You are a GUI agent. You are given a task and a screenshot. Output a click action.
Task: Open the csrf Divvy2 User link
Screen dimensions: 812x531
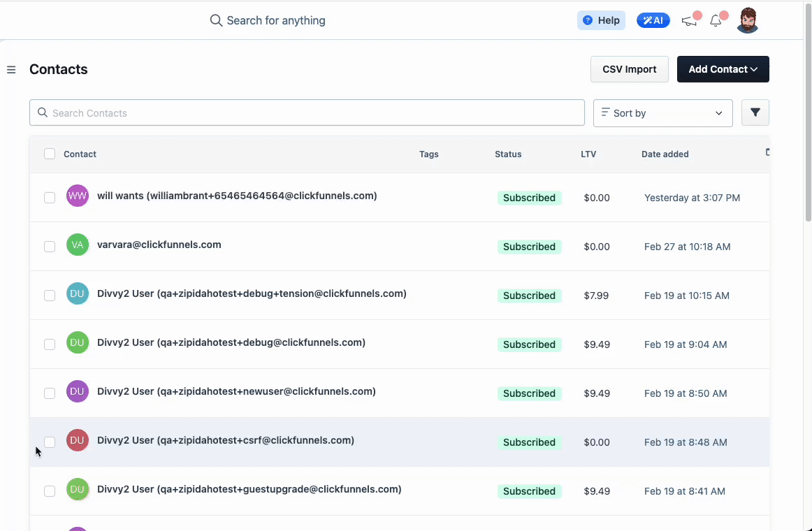coord(226,440)
